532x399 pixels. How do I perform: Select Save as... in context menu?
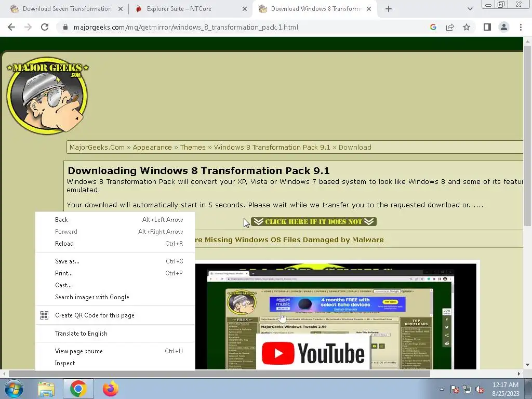[x=115, y=261]
